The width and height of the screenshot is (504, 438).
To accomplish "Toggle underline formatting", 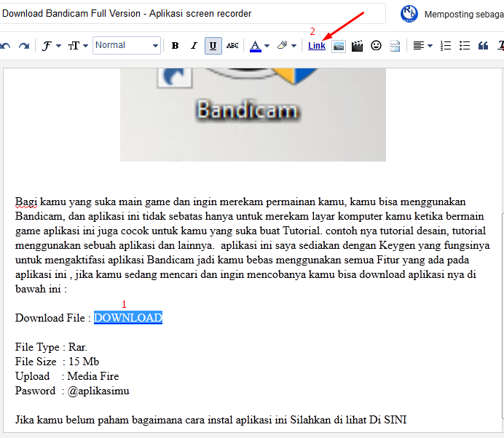I will [213, 46].
